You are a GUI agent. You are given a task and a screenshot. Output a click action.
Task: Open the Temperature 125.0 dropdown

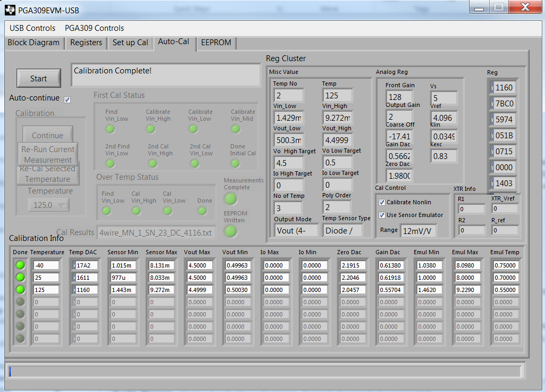point(48,205)
